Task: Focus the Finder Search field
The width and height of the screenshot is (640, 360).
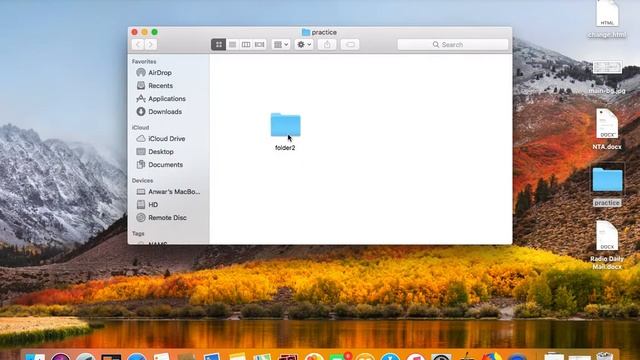Action: (453, 44)
